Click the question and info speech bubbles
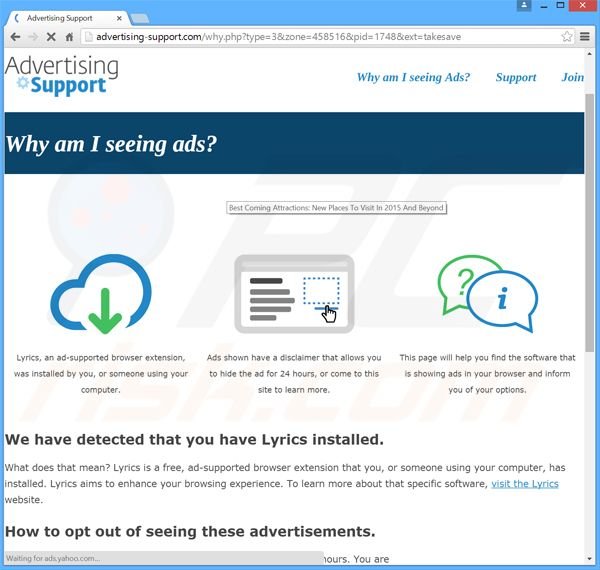Viewport: 600px width, 570px height. click(488, 293)
